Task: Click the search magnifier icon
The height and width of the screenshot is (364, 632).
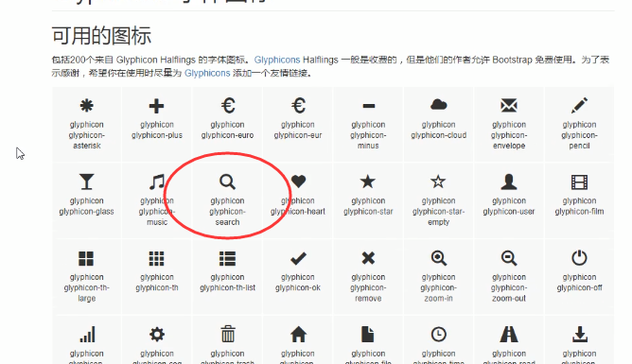Action: pyautogui.click(x=227, y=182)
